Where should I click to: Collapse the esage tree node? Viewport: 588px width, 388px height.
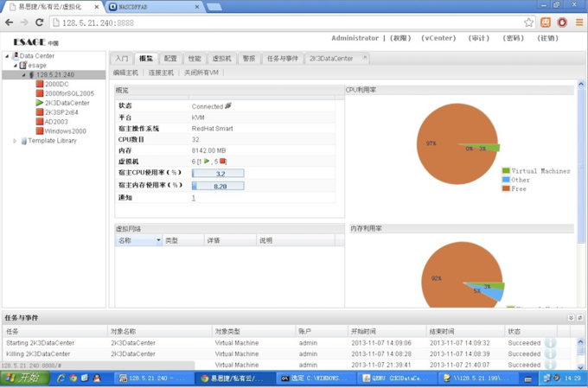point(16,66)
